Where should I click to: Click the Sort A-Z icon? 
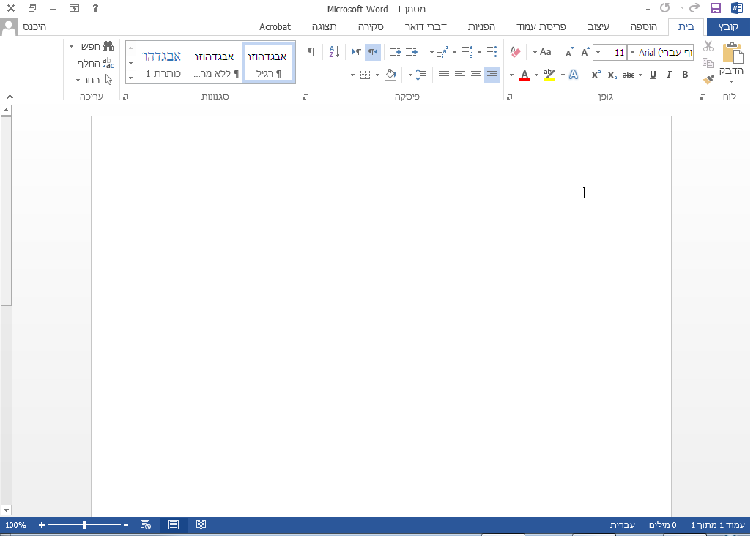[x=334, y=52]
